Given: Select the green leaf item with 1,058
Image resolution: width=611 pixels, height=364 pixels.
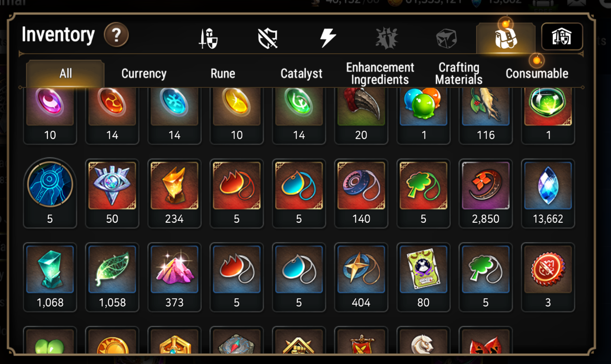Looking at the screenshot, I should point(112,277).
